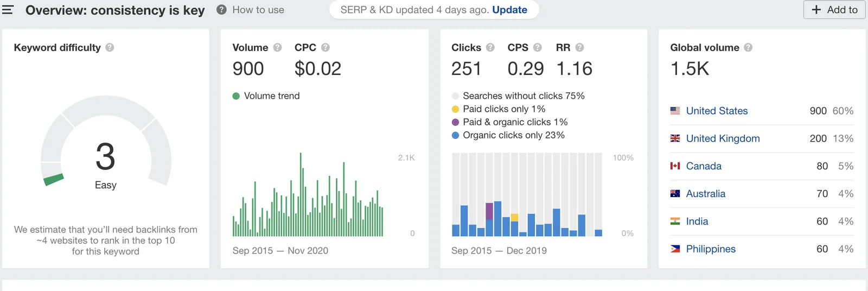Open the How to use link

point(258,10)
